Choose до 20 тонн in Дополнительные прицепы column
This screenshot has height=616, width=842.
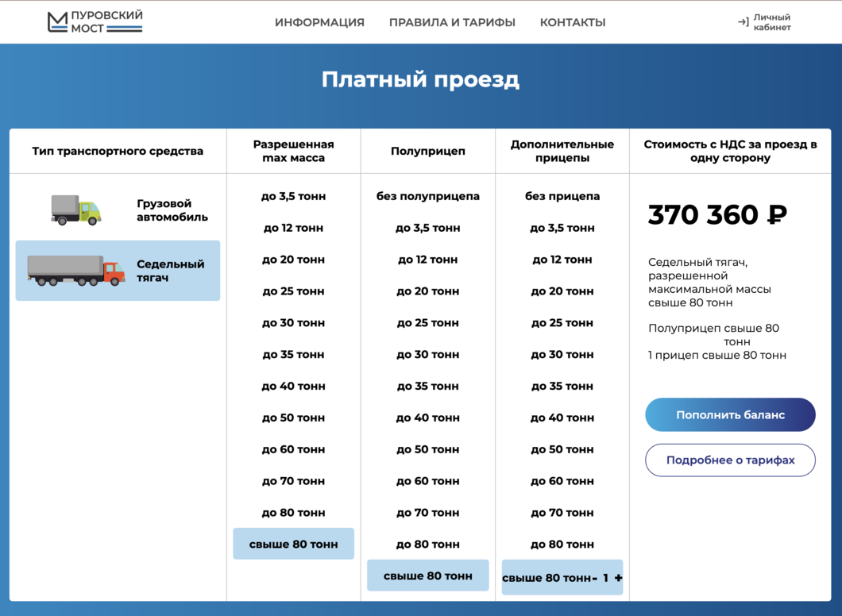click(562, 291)
